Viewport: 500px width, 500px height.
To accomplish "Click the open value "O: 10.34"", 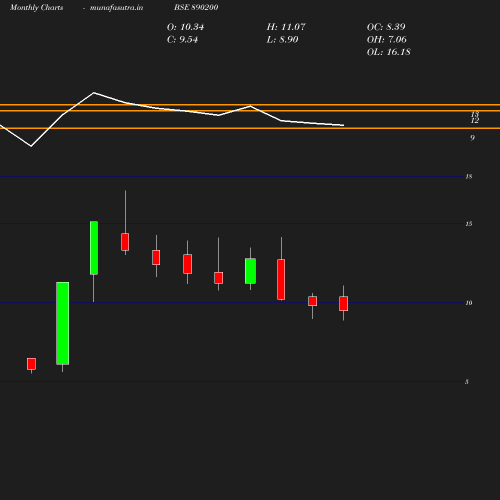I will (185, 27).
